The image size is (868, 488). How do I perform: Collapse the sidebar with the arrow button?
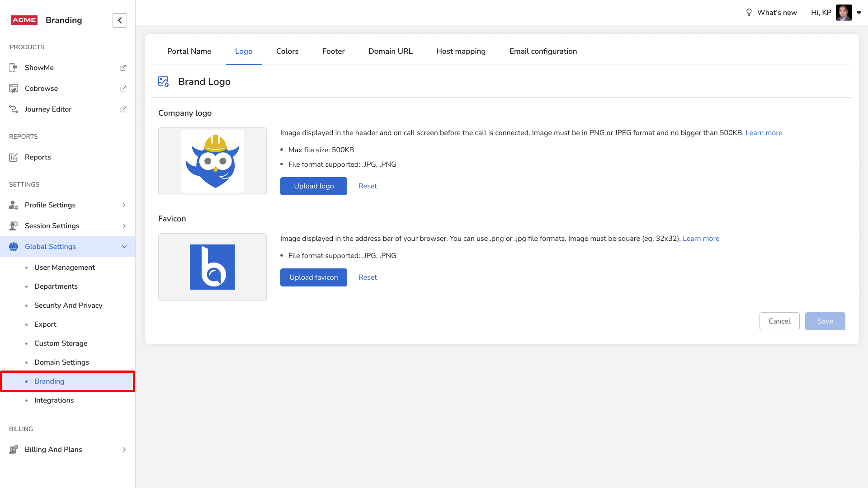120,20
